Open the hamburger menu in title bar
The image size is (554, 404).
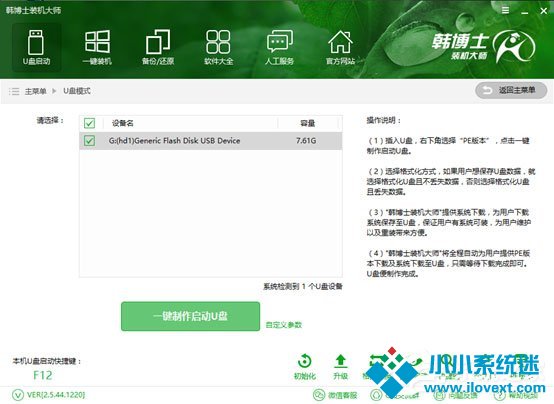[506, 10]
